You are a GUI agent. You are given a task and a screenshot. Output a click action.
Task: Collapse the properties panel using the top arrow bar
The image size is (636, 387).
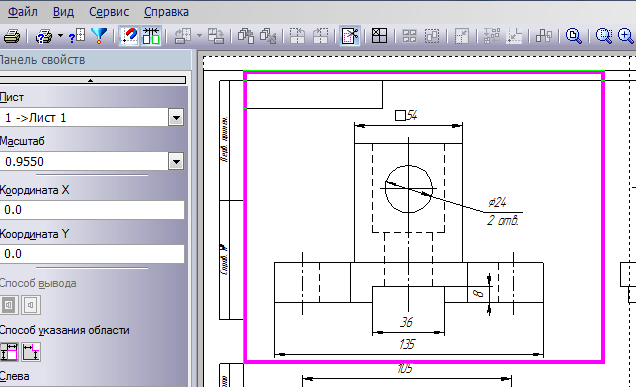(92, 80)
